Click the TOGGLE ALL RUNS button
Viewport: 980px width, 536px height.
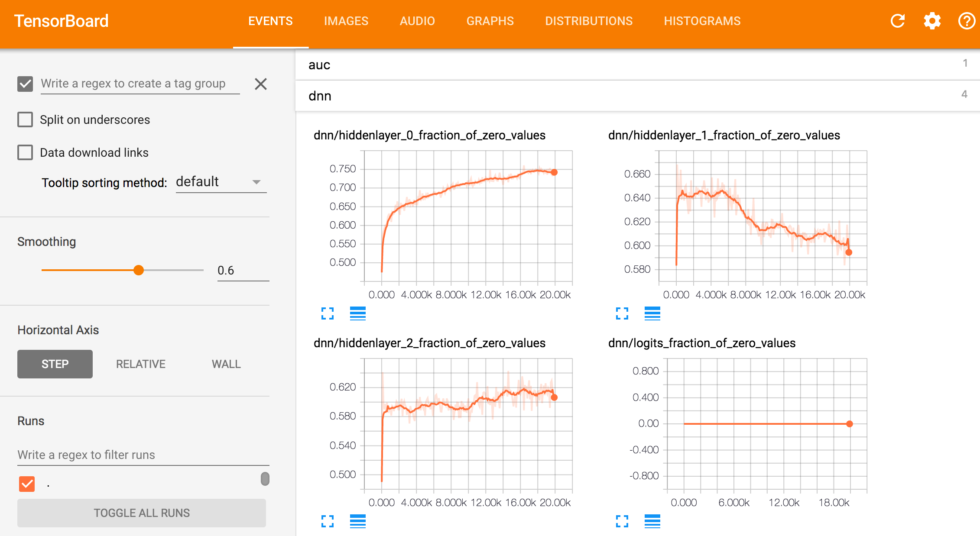141,513
